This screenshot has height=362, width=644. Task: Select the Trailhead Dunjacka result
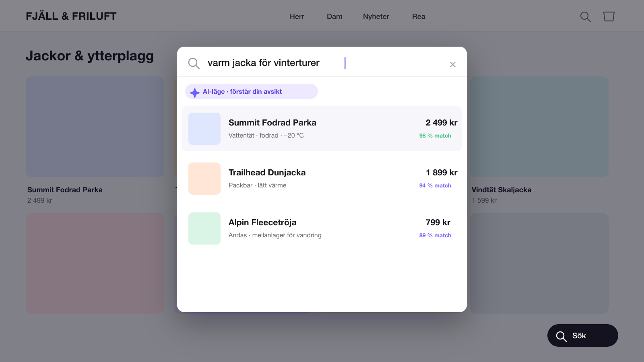pos(322,179)
